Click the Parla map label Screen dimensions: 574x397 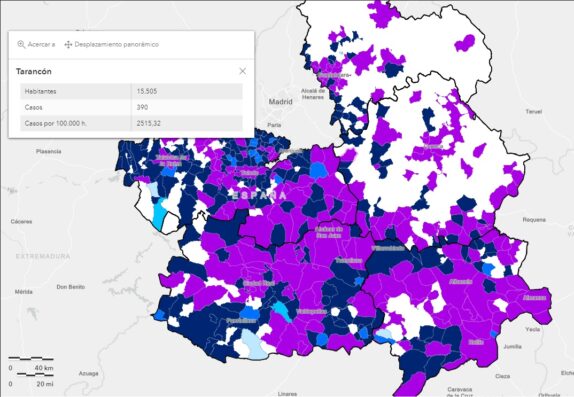[x=274, y=125]
